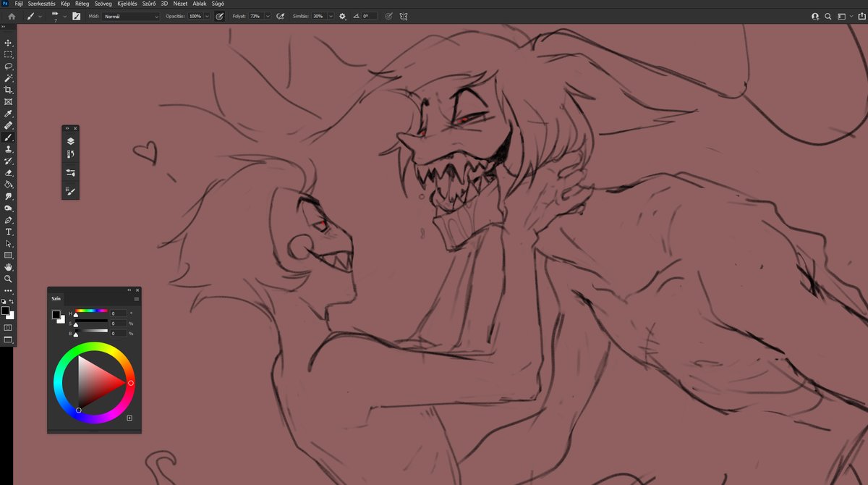Open the Fájl menu
This screenshot has height=485, width=868.
(19, 4)
